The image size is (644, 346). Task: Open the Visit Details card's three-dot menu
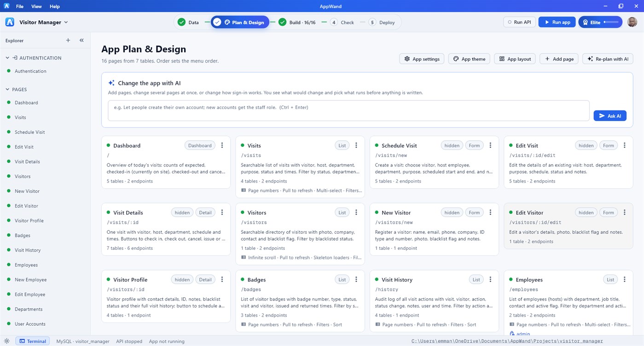pyautogui.click(x=222, y=213)
